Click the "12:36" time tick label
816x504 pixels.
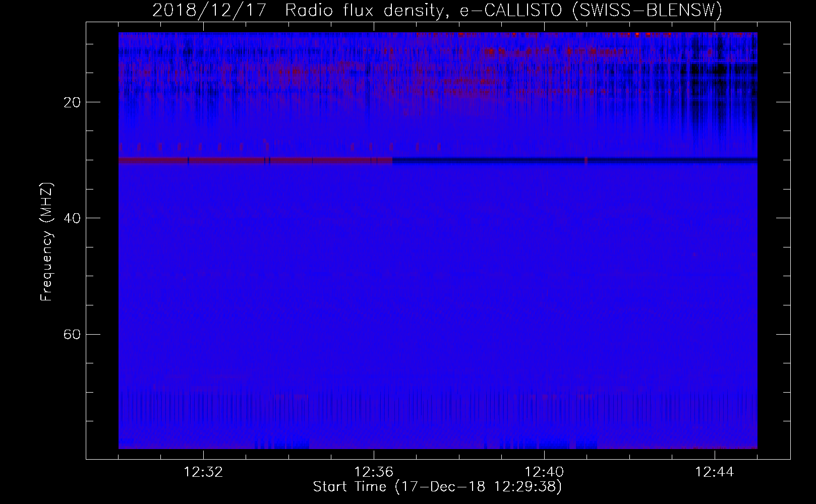tap(374, 472)
